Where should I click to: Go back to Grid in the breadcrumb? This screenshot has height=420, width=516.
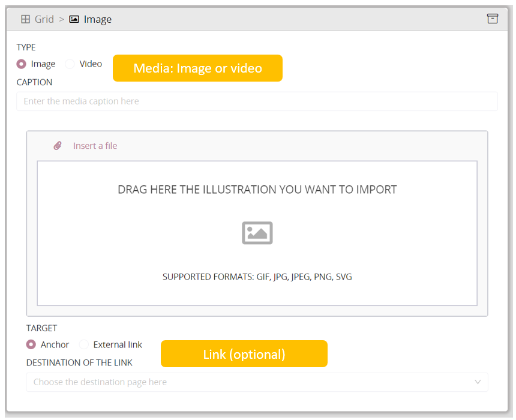[44, 19]
